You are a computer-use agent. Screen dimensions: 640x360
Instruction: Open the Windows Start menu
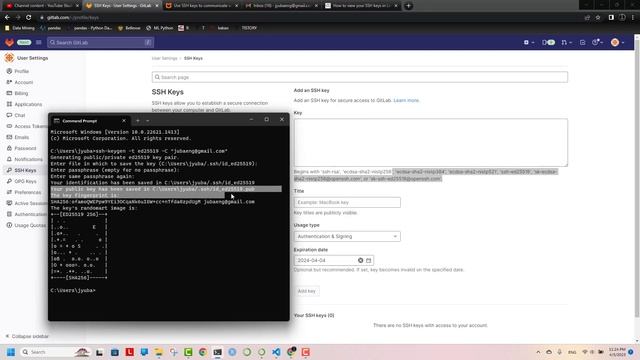tap(11, 352)
